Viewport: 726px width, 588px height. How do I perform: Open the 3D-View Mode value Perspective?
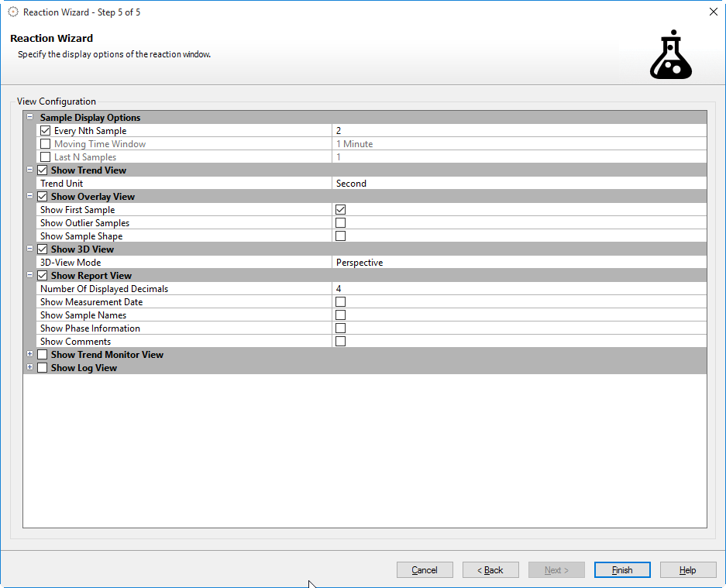point(519,263)
